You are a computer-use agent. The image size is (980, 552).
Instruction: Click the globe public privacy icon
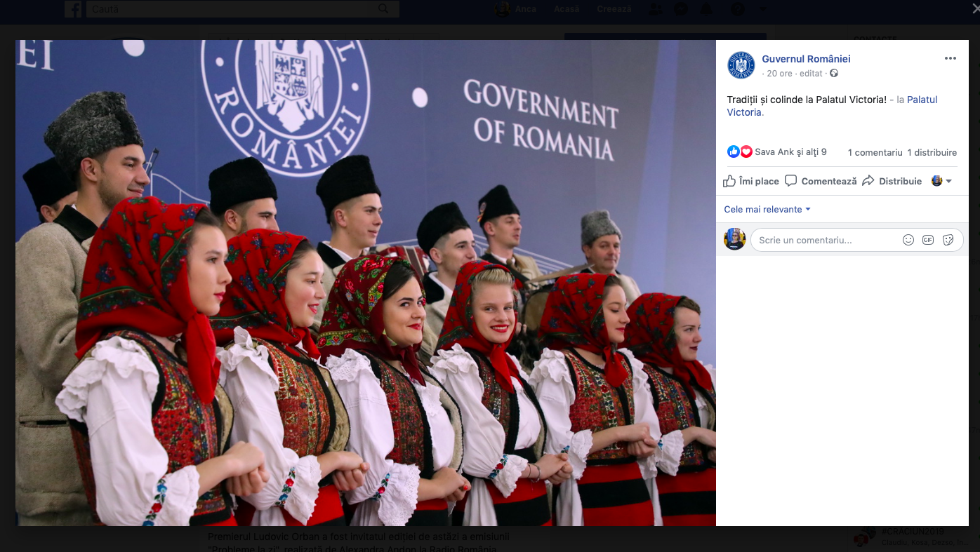click(x=834, y=74)
